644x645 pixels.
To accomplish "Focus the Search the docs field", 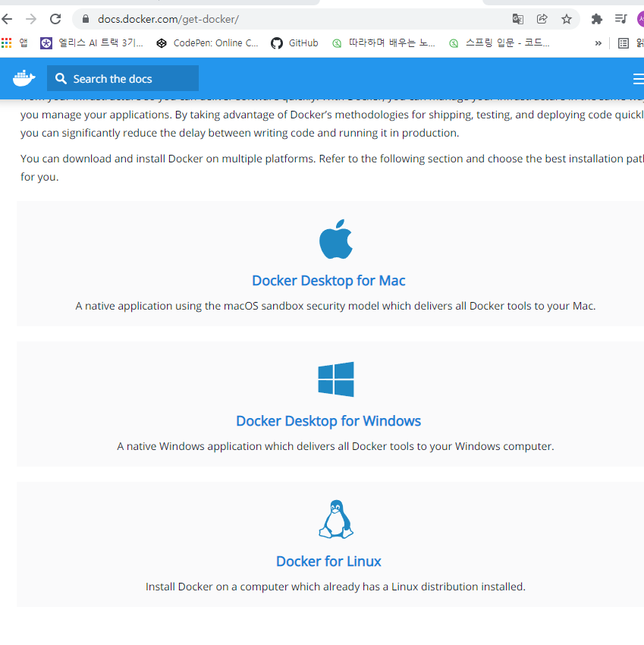I will 123,78.
